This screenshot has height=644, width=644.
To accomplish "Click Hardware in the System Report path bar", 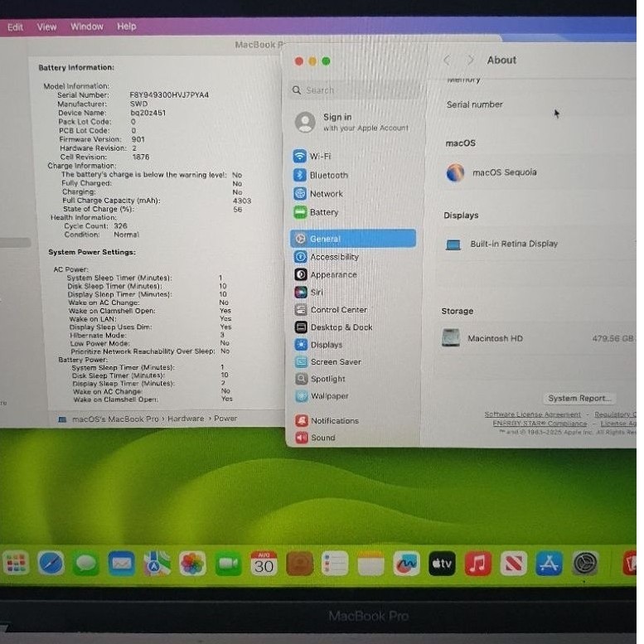I will pyautogui.click(x=186, y=419).
